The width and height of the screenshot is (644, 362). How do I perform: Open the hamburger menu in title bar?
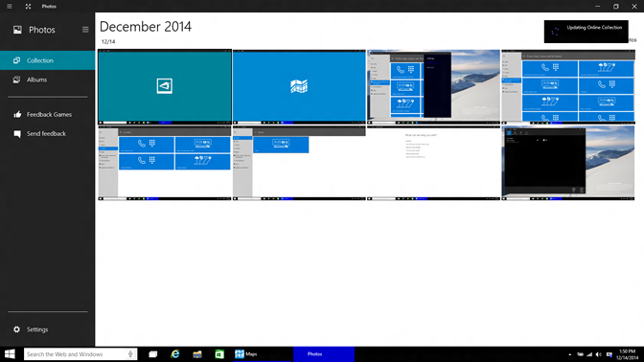pyautogui.click(x=9, y=6)
